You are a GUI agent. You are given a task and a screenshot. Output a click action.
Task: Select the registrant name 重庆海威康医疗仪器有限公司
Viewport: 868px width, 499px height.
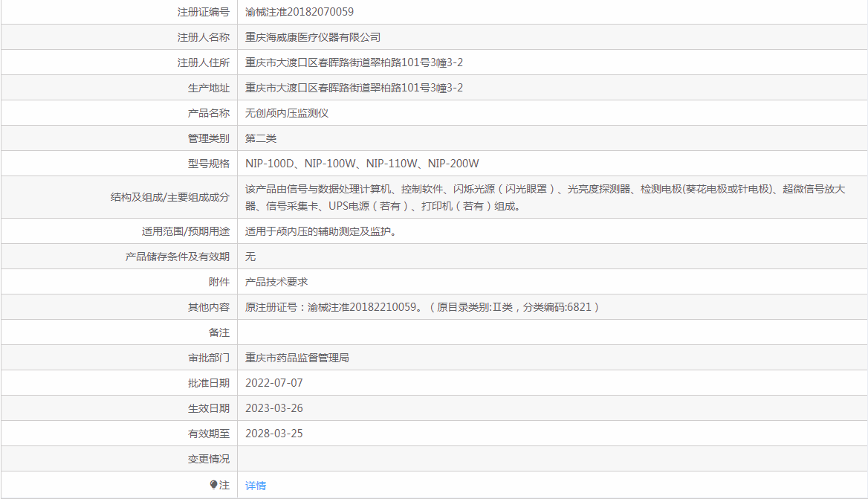(x=313, y=37)
